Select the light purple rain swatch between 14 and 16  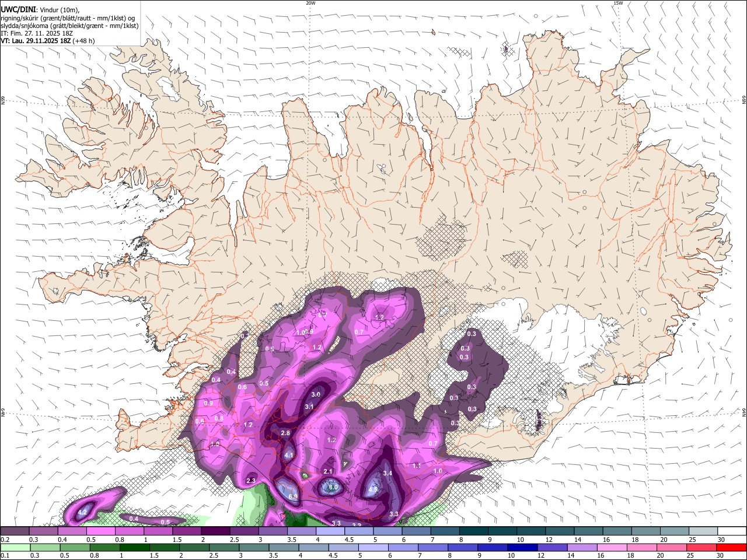coord(582,547)
